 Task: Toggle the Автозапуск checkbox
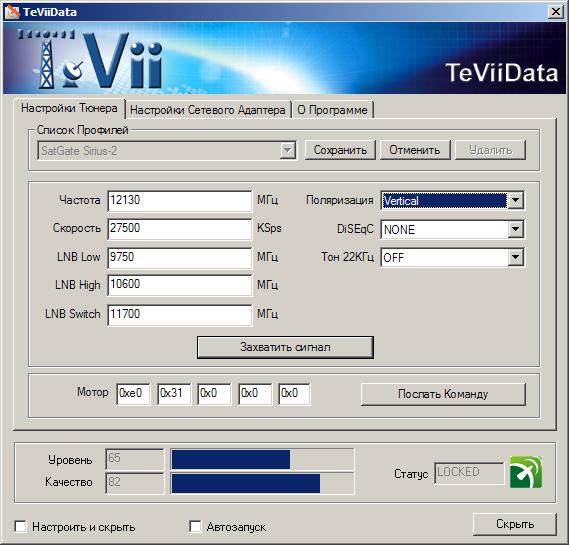(x=195, y=526)
